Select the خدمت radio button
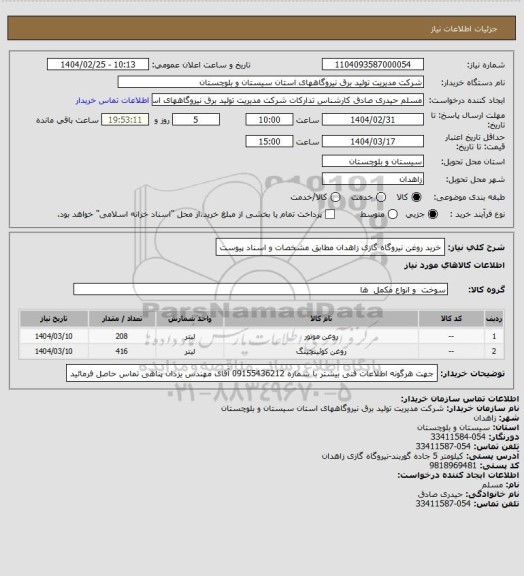524x576 pixels. 381,197
